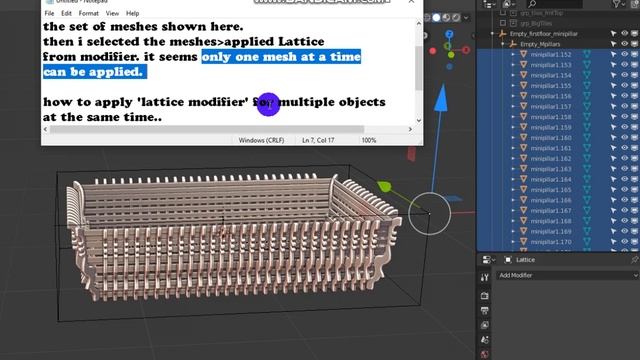Viewport: 640px width, 360px height.
Task: Expand the minipillar1.159 tree item
Action: (513, 127)
